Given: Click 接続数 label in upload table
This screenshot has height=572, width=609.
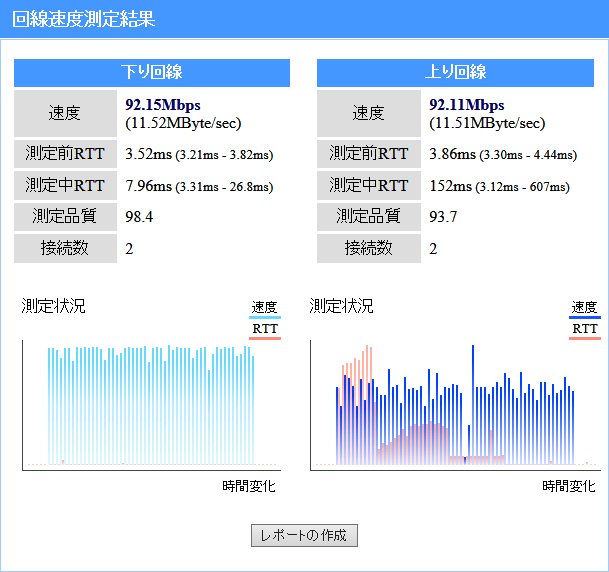Looking at the screenshot, I should click(369, 248).
